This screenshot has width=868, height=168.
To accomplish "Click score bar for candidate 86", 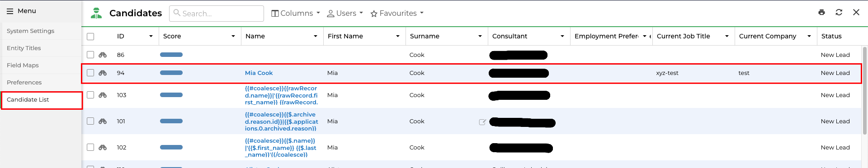I will [171, 55].
